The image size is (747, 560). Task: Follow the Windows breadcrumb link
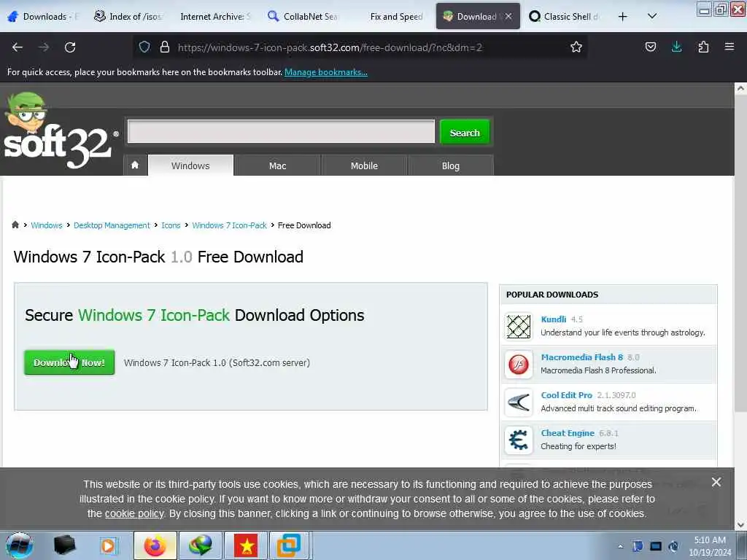pos(47,225)
